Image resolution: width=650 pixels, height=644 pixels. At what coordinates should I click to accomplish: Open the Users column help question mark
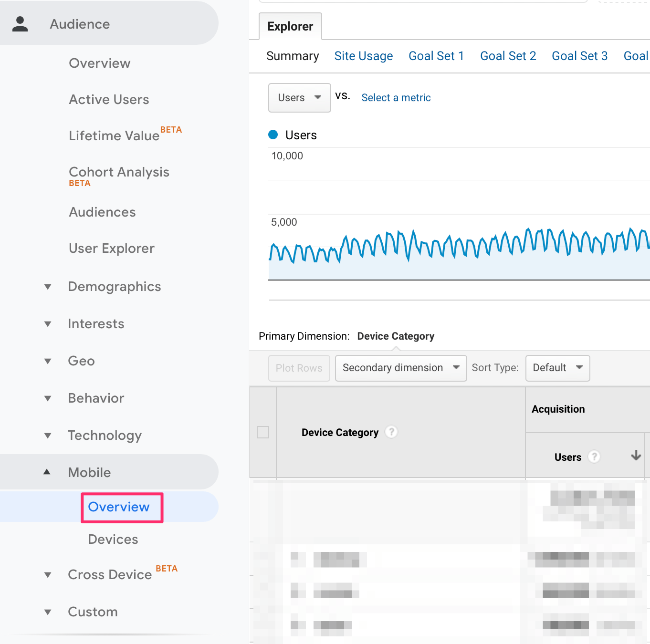click(594, 457)
